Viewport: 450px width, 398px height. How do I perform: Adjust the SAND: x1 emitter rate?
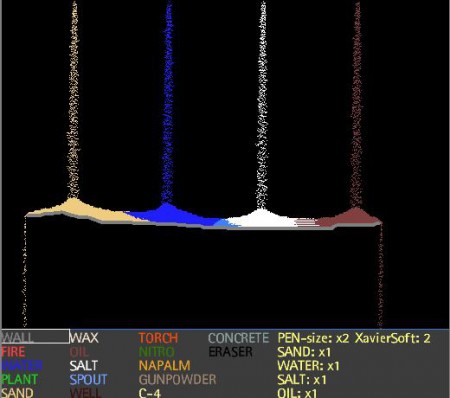(x=304, y=352)
